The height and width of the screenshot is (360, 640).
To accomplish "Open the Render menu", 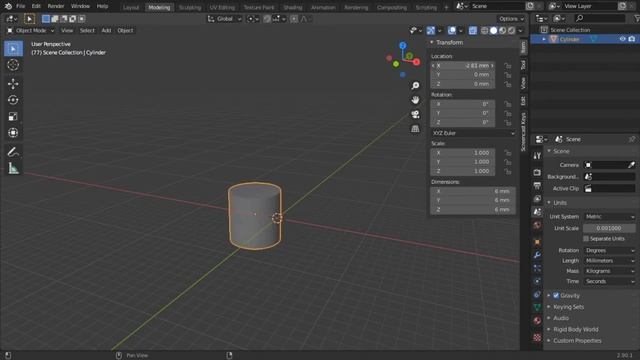I will point(56,6).
